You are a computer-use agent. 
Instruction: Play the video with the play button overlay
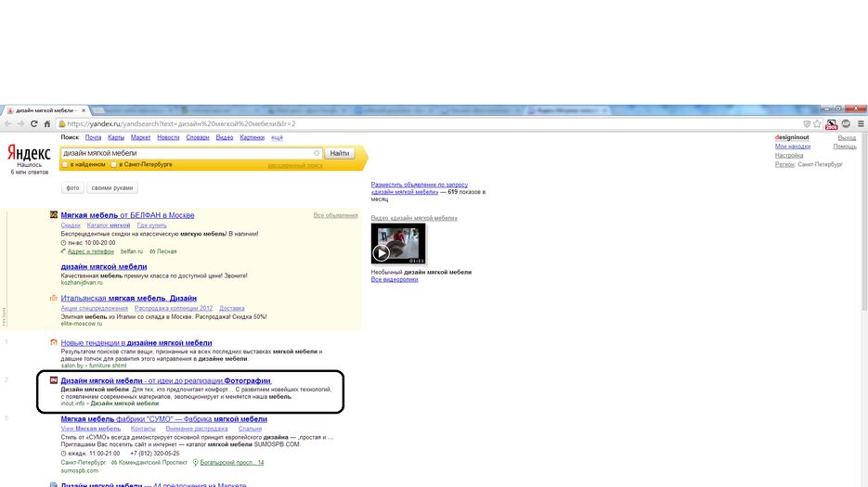[x=381, y=253]
